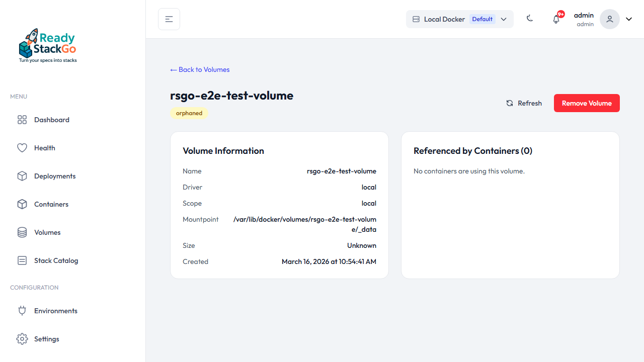Toggle the sidebar with the hamburger button
Image resolution: width=644 pixels, height=362 pixels.
[x=169, y=19]
